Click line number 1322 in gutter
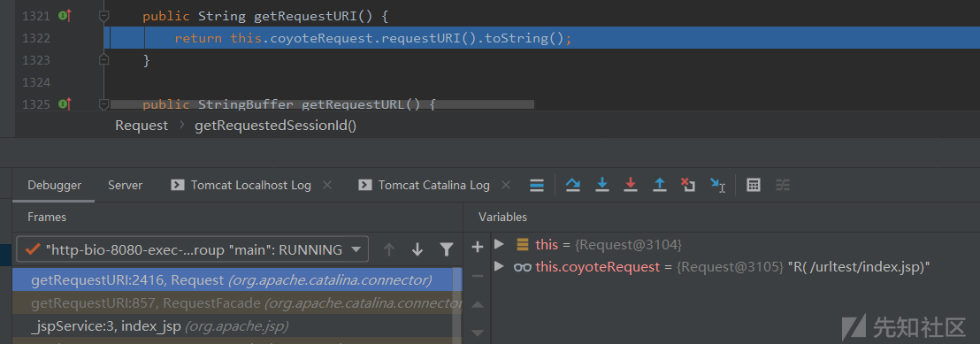The image size is (980, 344). point(35,38)
